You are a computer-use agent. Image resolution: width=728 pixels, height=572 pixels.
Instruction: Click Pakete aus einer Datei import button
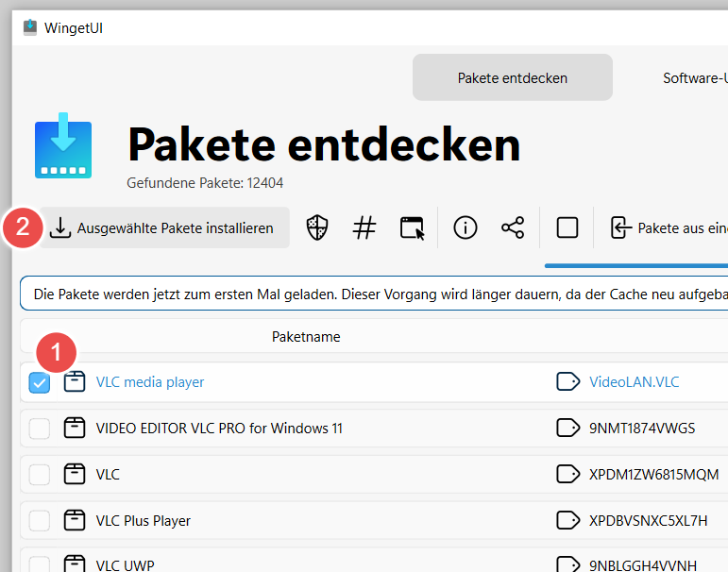tap(669, 228)
